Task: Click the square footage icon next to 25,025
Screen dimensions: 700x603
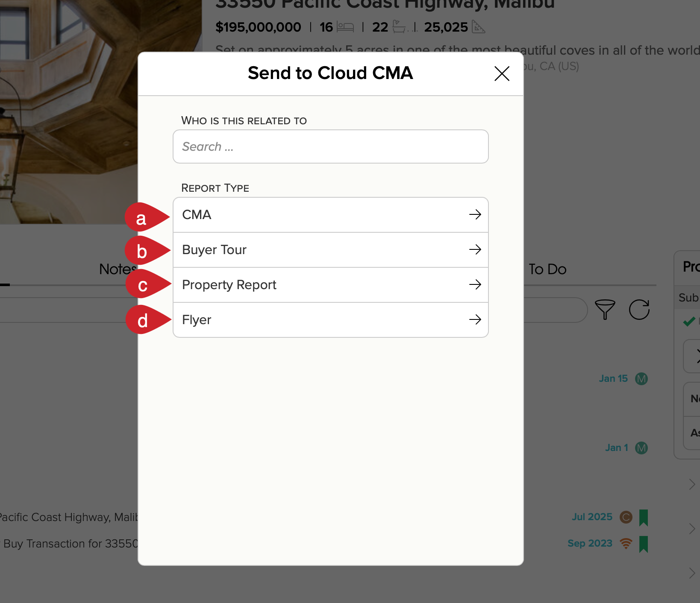Action: coord(479,27)
